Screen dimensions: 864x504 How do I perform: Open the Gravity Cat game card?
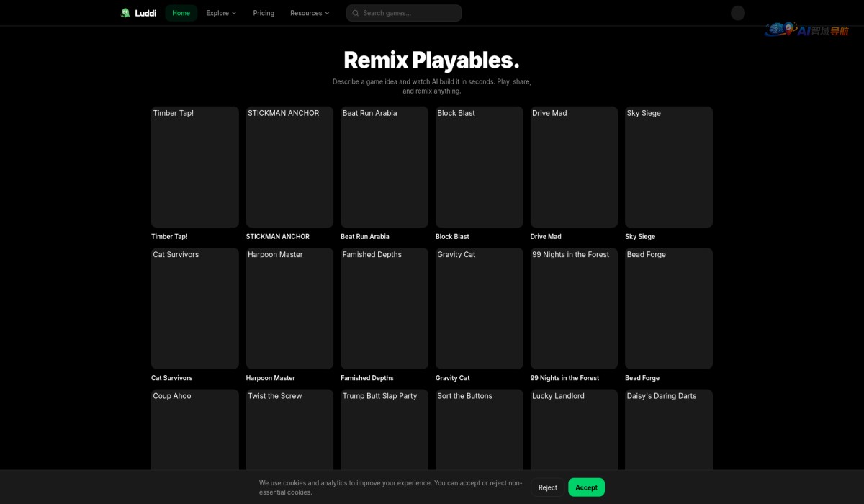tap(480, 308)
